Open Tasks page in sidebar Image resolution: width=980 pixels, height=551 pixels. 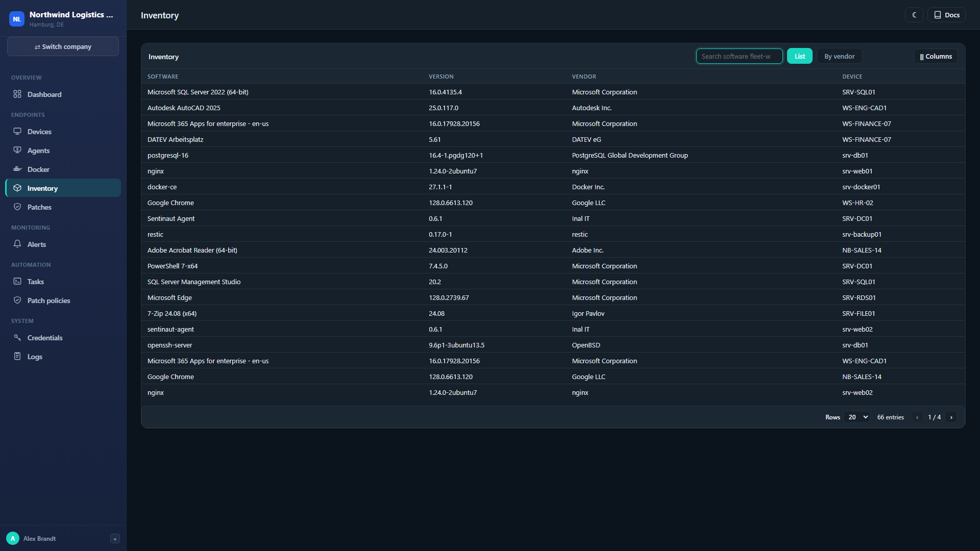click(x=63, y=282)
